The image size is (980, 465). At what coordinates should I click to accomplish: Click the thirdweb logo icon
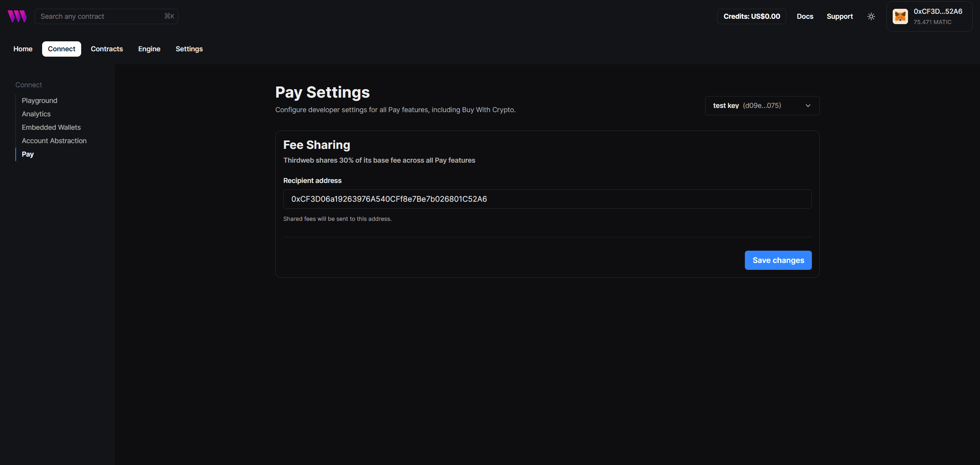(17, 16)
